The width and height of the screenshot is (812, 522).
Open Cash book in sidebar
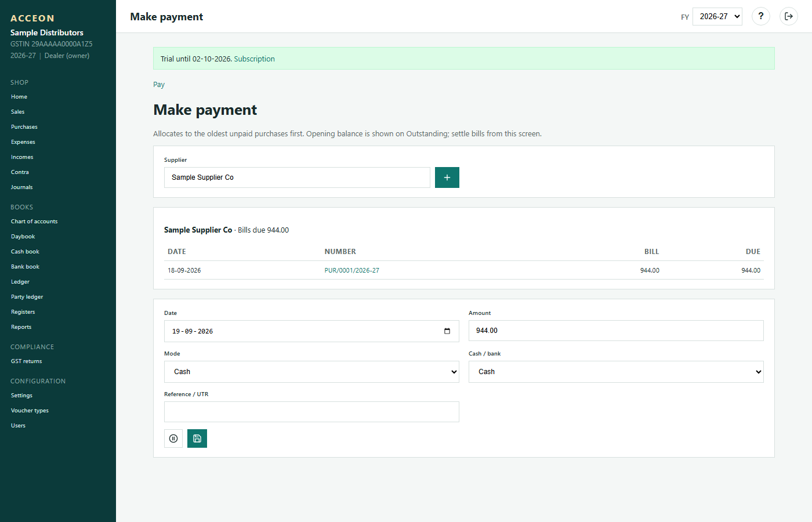pos(25,252)
